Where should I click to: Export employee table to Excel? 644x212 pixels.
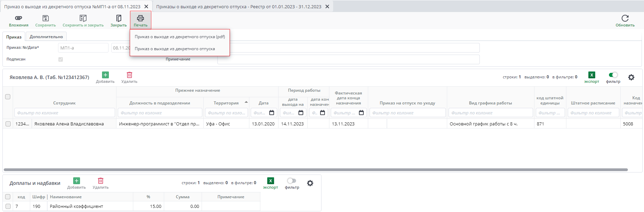[591, 75]
